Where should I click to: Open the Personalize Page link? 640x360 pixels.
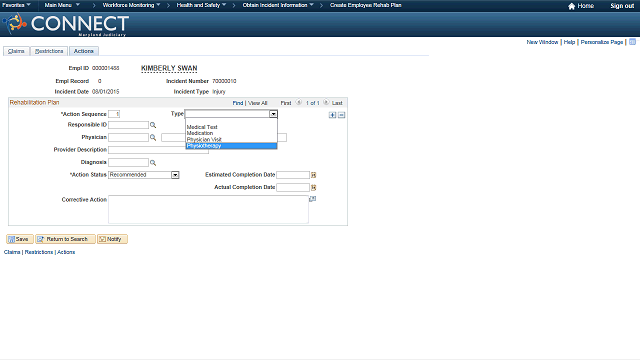[602, 42]
